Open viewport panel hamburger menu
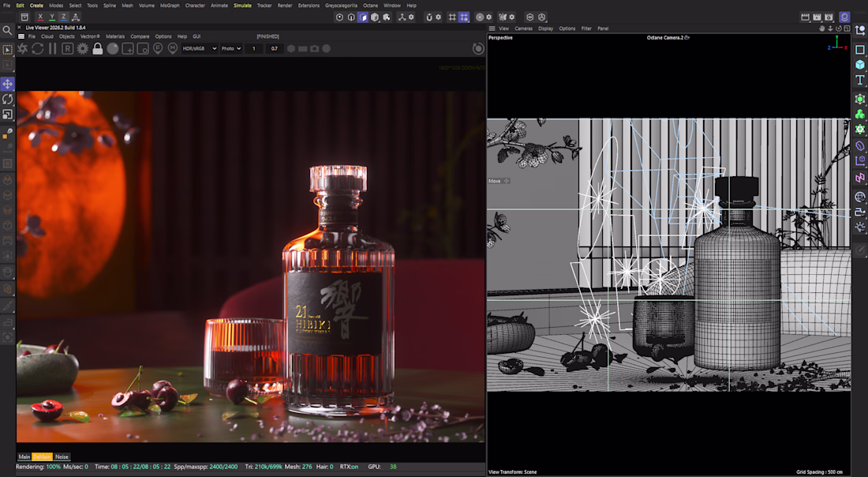 point(492,28)
